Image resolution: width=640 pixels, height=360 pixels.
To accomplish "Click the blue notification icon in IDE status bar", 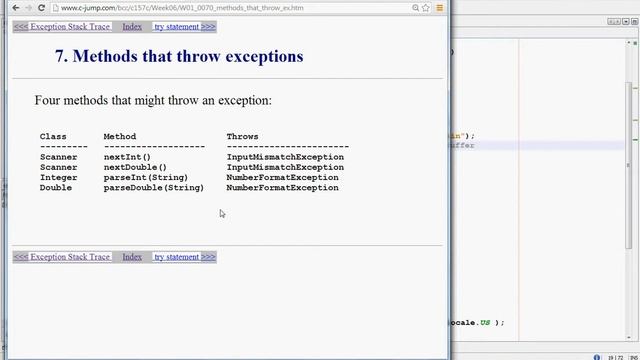I will click(x=597, y=357).
